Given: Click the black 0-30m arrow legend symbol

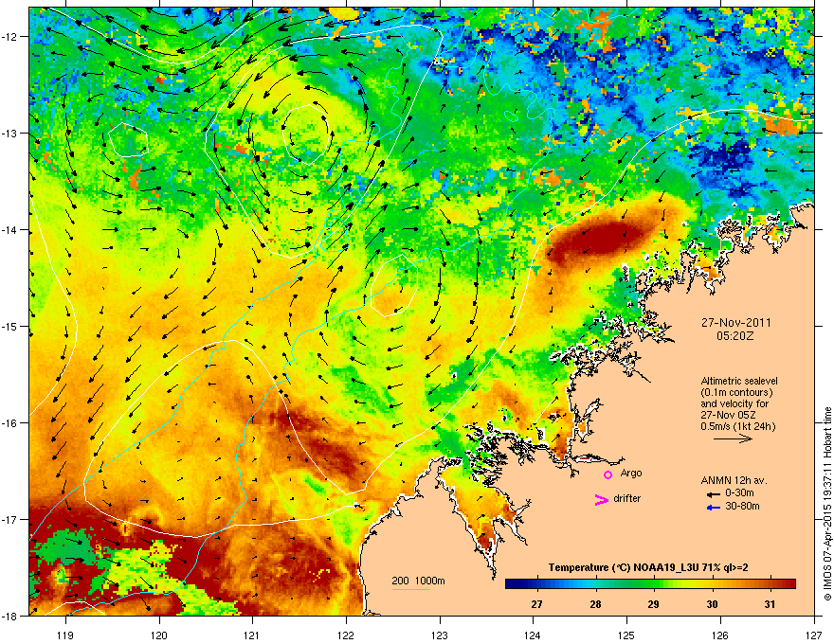Looking at the screenshot, I should 713,494.
